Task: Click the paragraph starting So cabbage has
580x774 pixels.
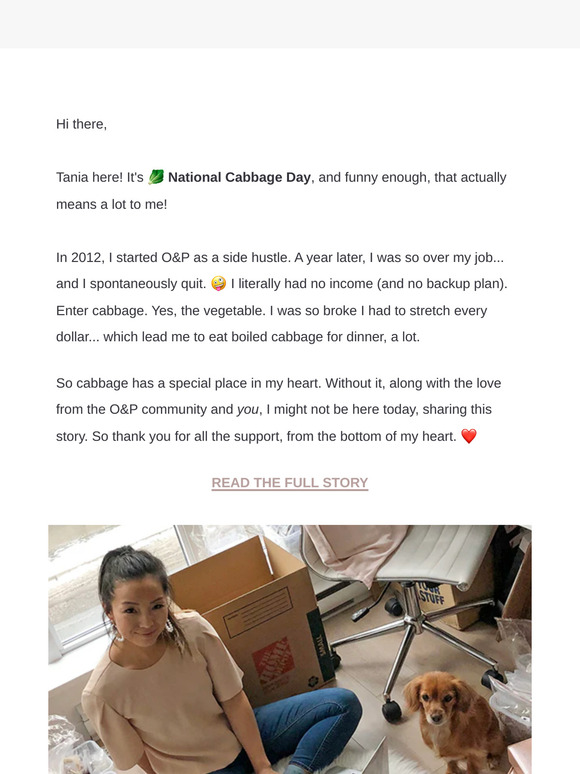Action: (x=279, y=410)
